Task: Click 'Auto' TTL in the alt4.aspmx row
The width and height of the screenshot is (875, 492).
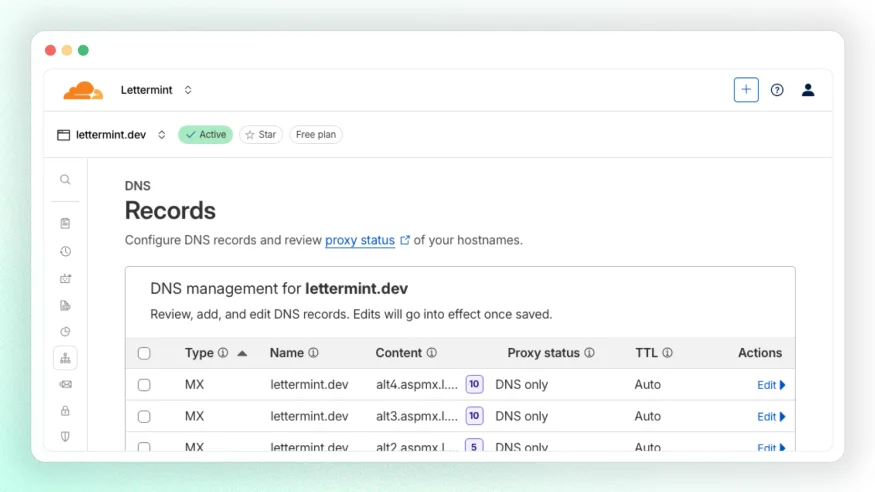Action: pyautogui.click(x=647, y=385)
